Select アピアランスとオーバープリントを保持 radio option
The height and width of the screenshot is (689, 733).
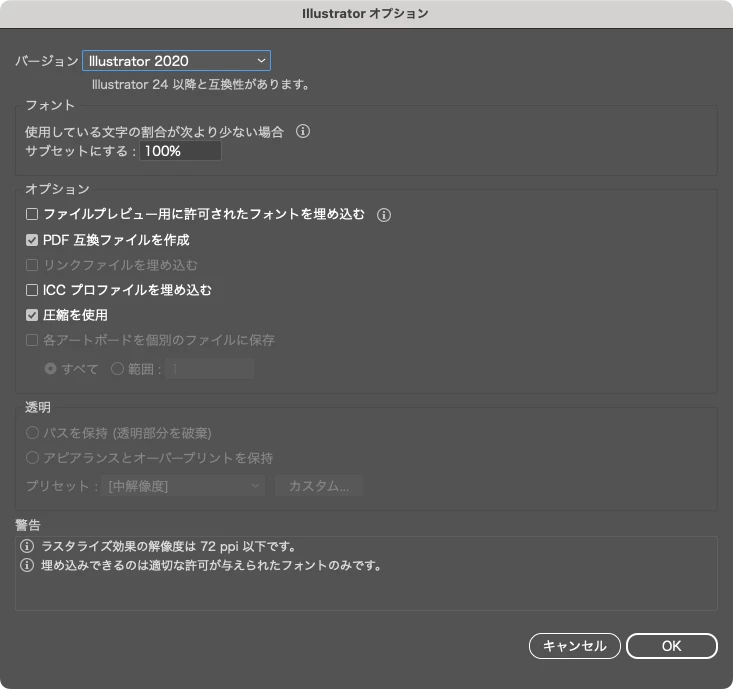(32, 458)
